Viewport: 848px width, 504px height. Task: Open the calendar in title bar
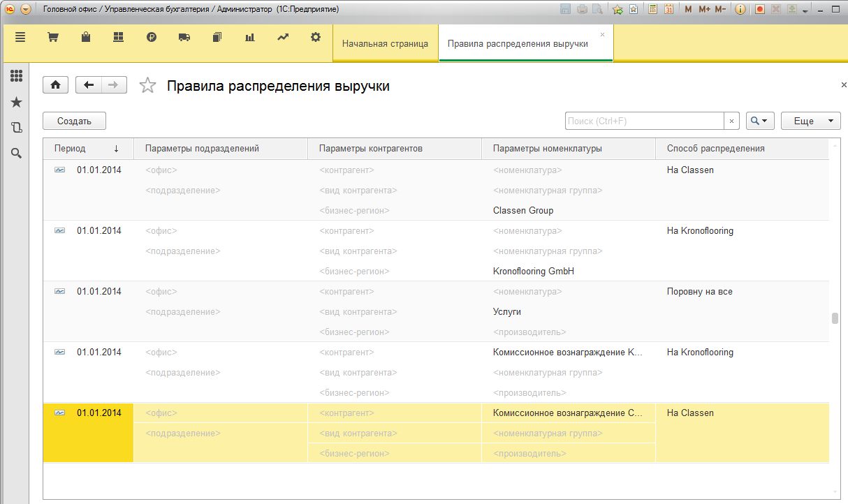(668, 9)
